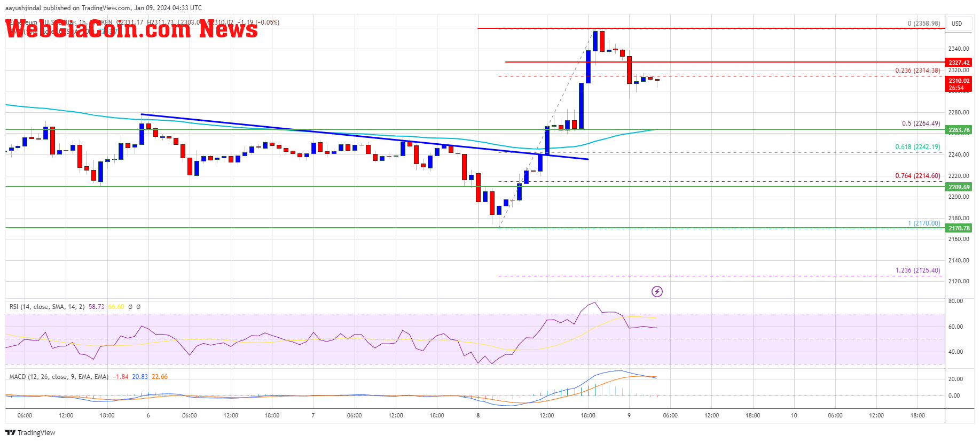Click the 26:54 candle countdown timer
Image resolution: width=980 pixels, height=442 pixels.
point(956,88)
